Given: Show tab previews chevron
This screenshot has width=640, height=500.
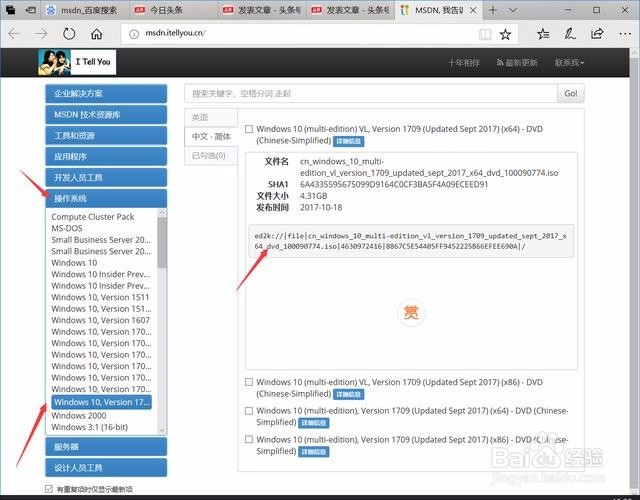Looking at the screenshot, I should click(x=513, y=10).
